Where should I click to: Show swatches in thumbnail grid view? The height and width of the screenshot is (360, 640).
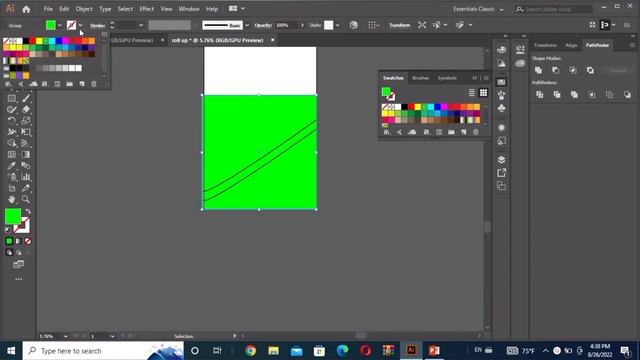(x=483, y=93)
